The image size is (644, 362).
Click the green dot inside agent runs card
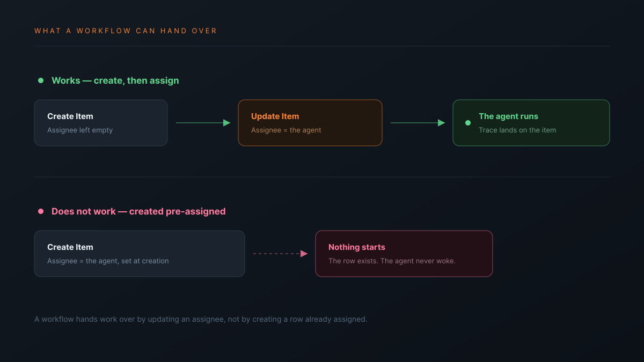pyautogui.click(x=468, y=123)
